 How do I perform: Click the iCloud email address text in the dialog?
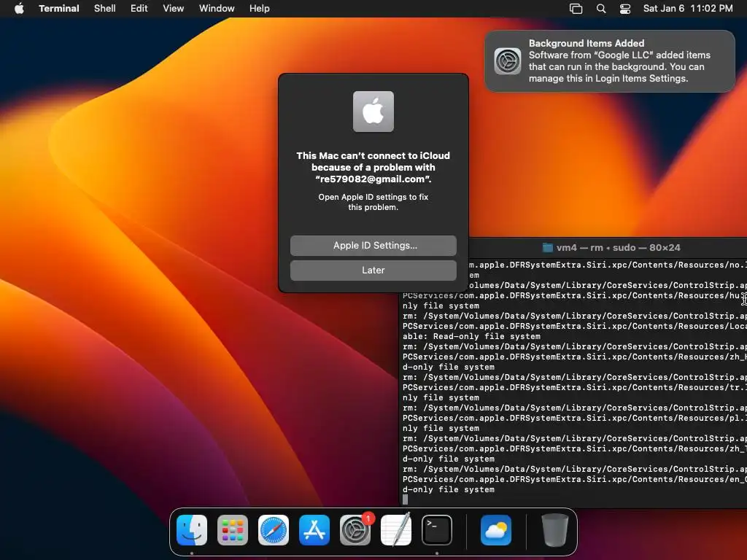373,179
